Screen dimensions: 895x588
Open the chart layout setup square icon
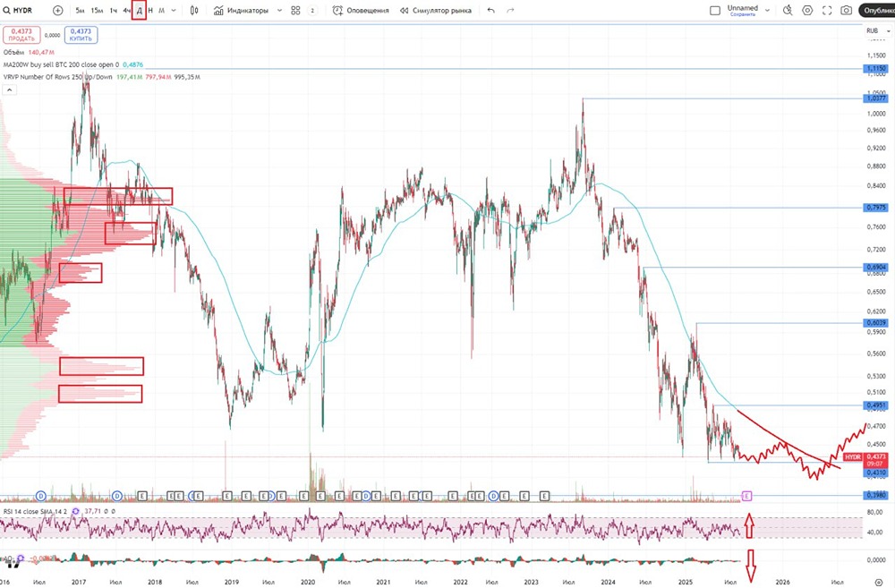pyautogui.click(x=714, y=10)
